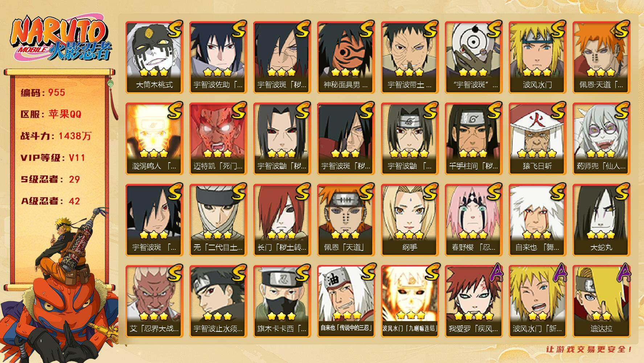Open 波风水门「九喇嘛连结」 card

pyautogui.click(x=410, y=301)
